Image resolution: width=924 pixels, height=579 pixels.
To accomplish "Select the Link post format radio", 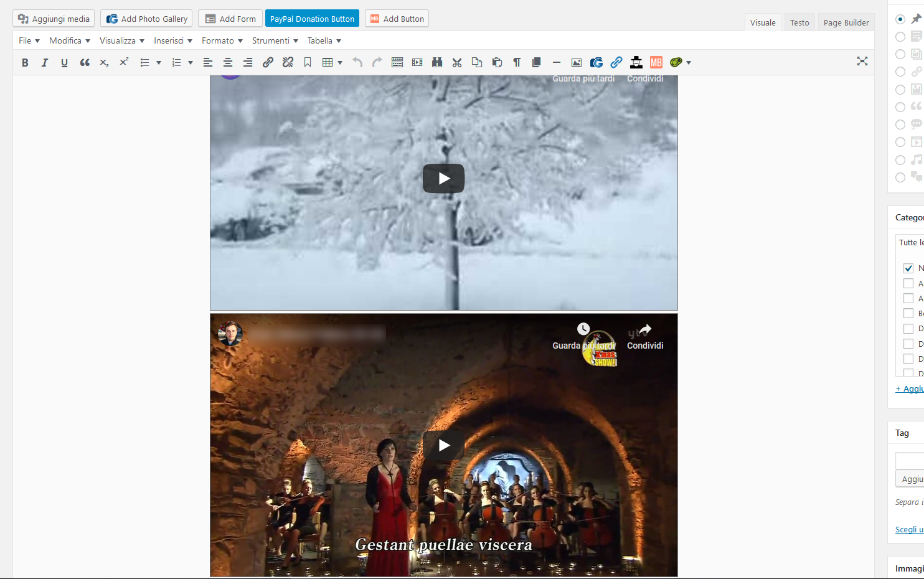I will 900,72.
